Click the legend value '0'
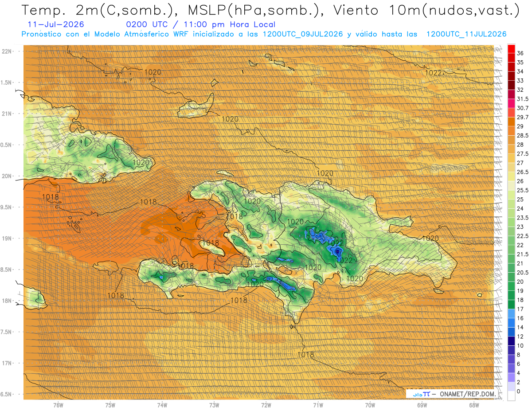The image size is (532, 411). (x=519, y=391)
